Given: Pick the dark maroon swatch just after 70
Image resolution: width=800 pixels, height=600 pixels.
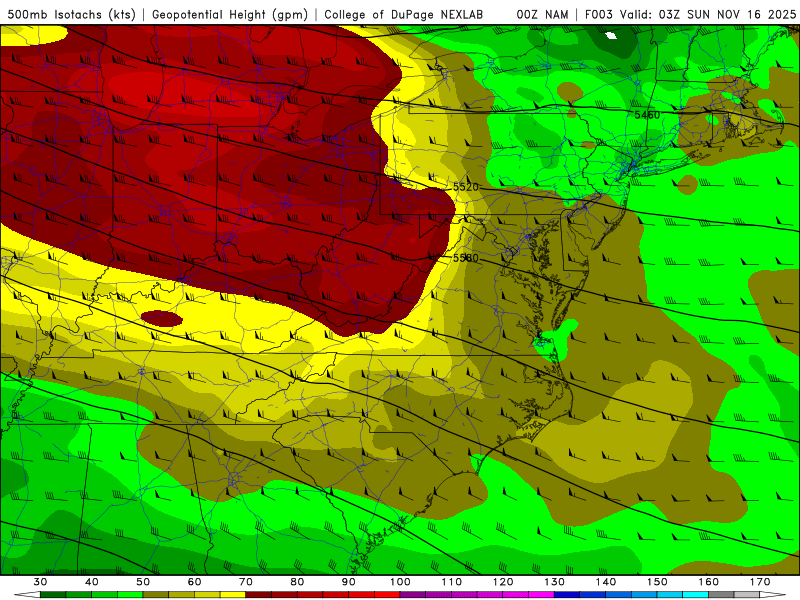Looking at the screenshot, I should (x=259, y=595).
